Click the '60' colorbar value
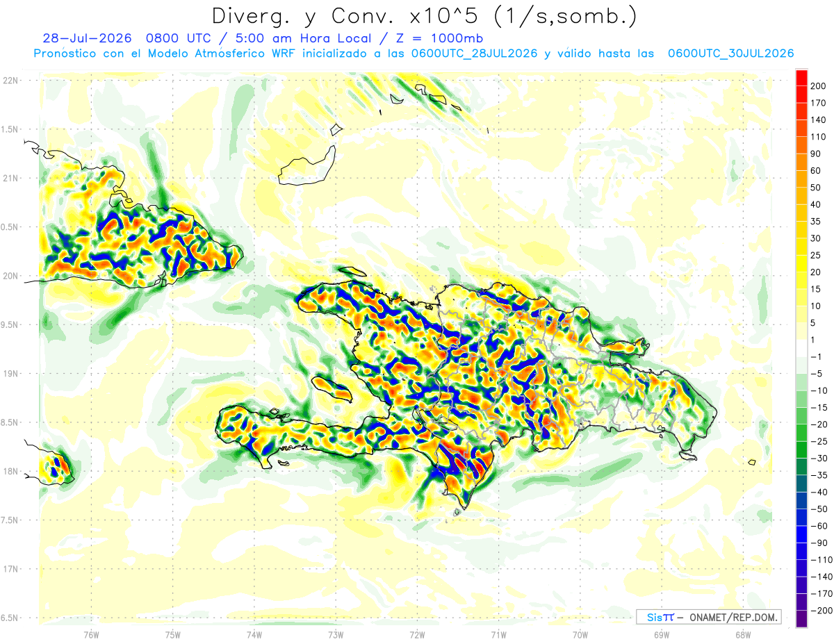The width and height of the screenshot is (834, 644). coord(817,171)
